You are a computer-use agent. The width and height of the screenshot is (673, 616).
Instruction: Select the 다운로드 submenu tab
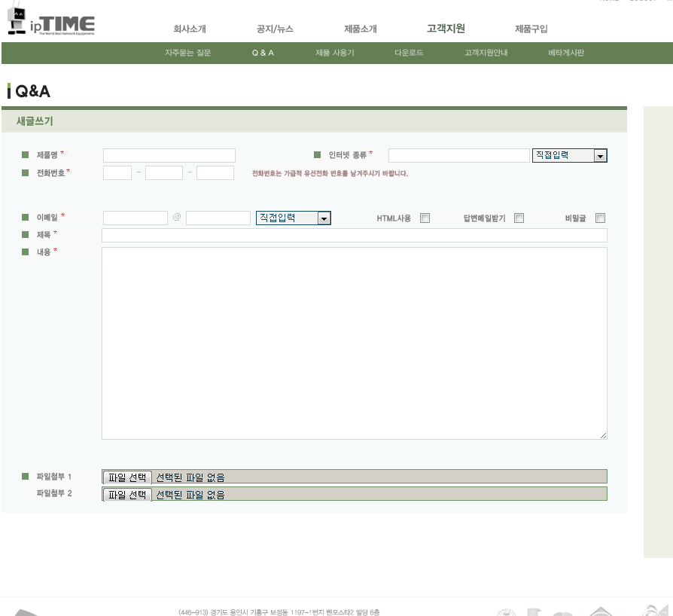click(x=409, y=53)
